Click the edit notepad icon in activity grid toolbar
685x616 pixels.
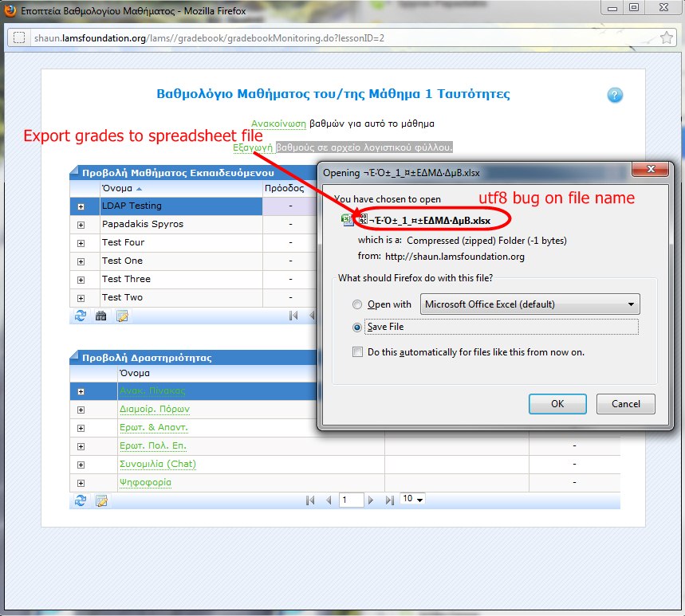(101, 500)
